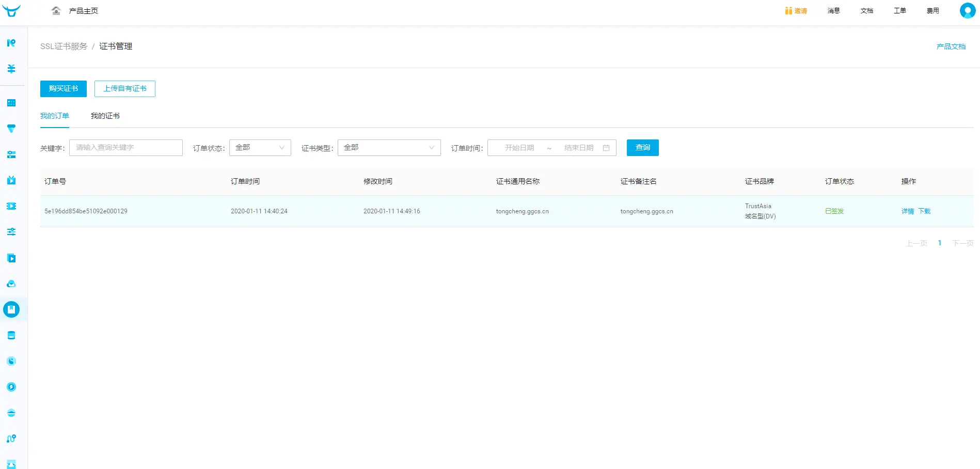
Task: Open the highlighted SSL certificate sidebar icon
Action: [11, 309]
